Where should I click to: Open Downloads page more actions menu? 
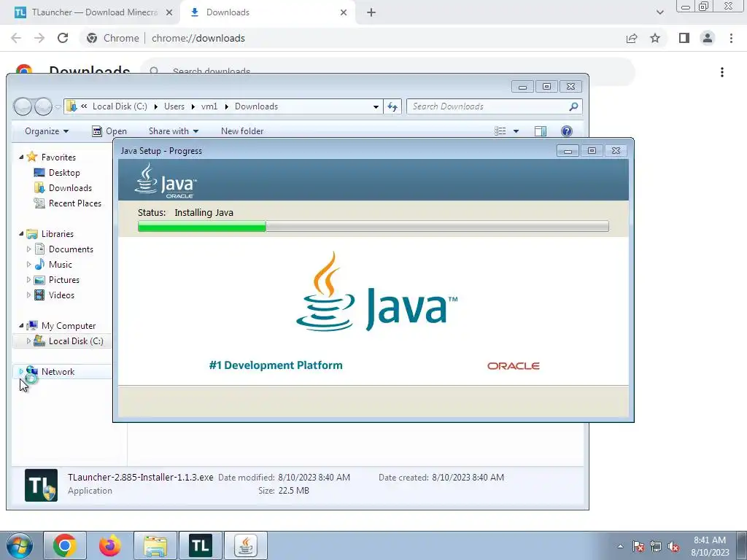pos(722,72)
